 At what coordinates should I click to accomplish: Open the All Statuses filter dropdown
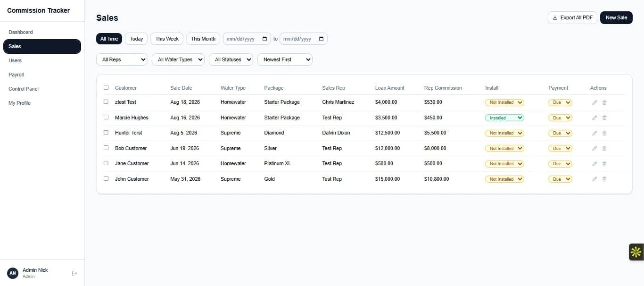click(231, 59)
